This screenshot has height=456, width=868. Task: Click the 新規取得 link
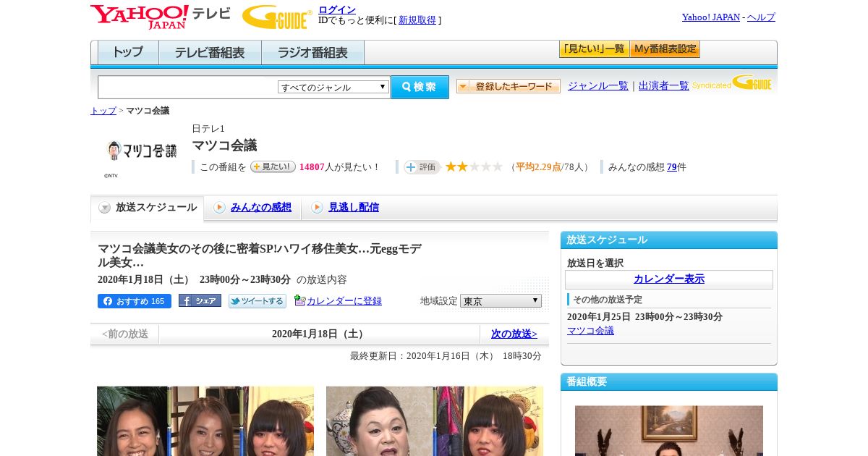417,20
